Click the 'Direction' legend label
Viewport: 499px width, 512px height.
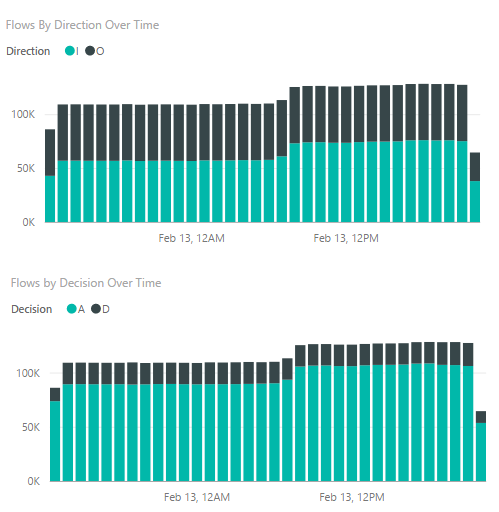(28, 51)
